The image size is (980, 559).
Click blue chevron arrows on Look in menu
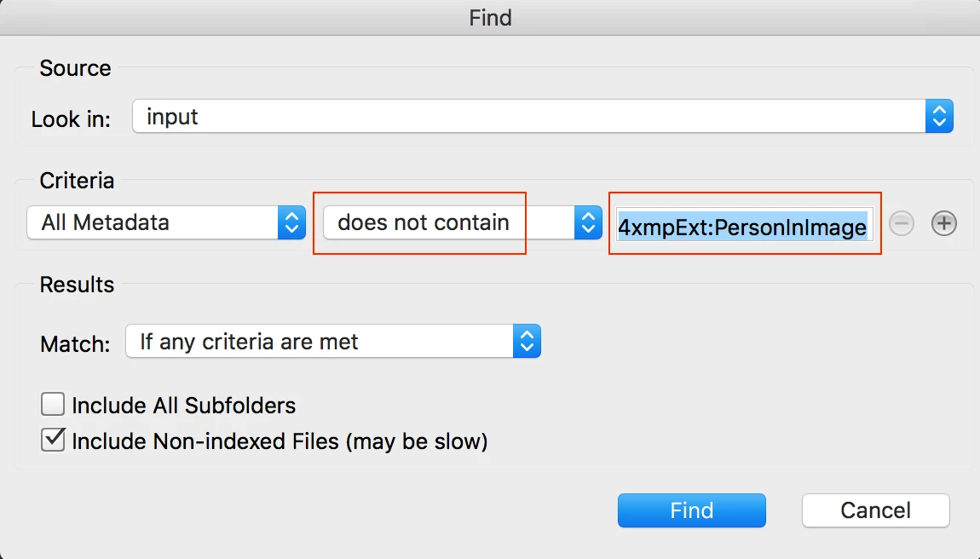tap(939, 117)
